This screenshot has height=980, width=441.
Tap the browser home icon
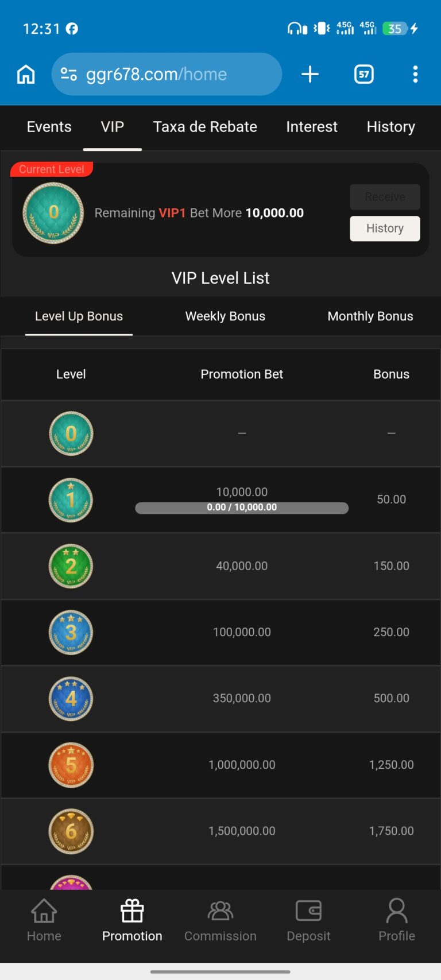click(x=26, y=74)
